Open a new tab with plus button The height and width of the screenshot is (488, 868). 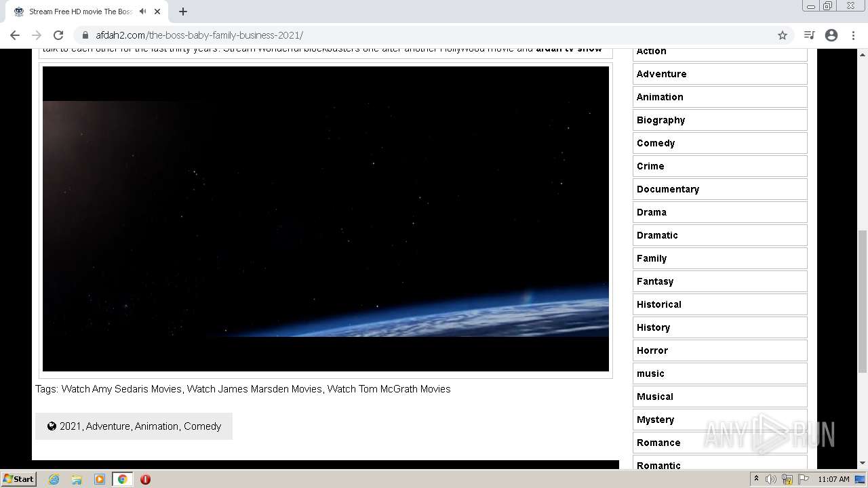(x=183, y=12)
